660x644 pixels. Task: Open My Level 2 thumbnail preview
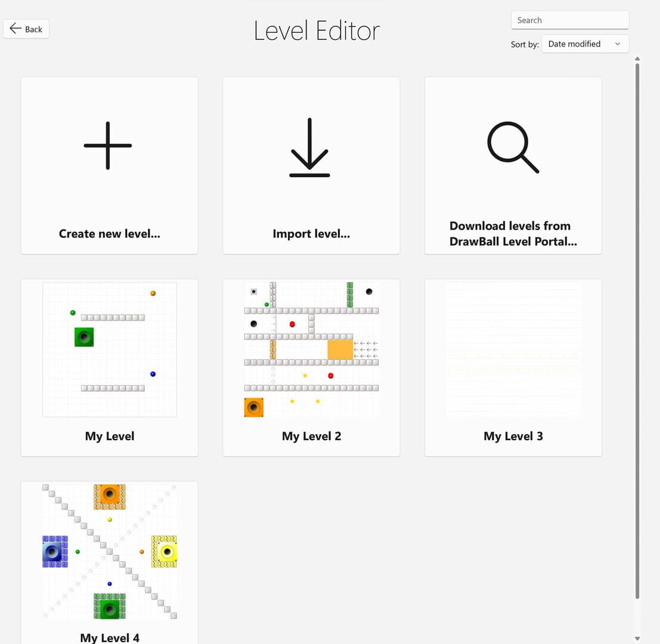click(x=311, y=349)
